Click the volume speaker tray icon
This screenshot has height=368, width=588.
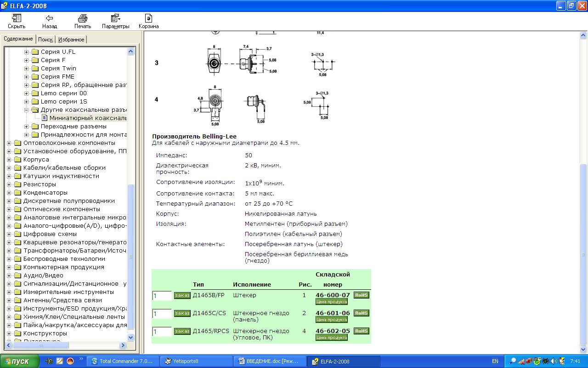[554, 361]
